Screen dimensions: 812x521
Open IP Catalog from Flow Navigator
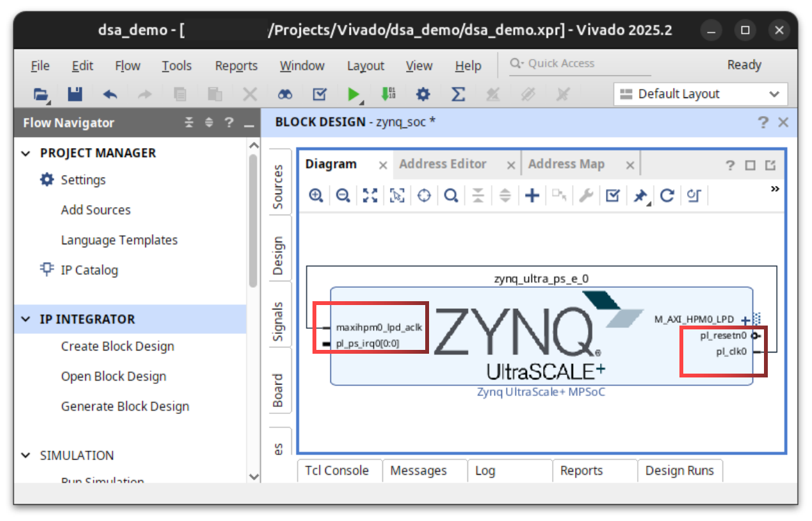click(89, 270)
